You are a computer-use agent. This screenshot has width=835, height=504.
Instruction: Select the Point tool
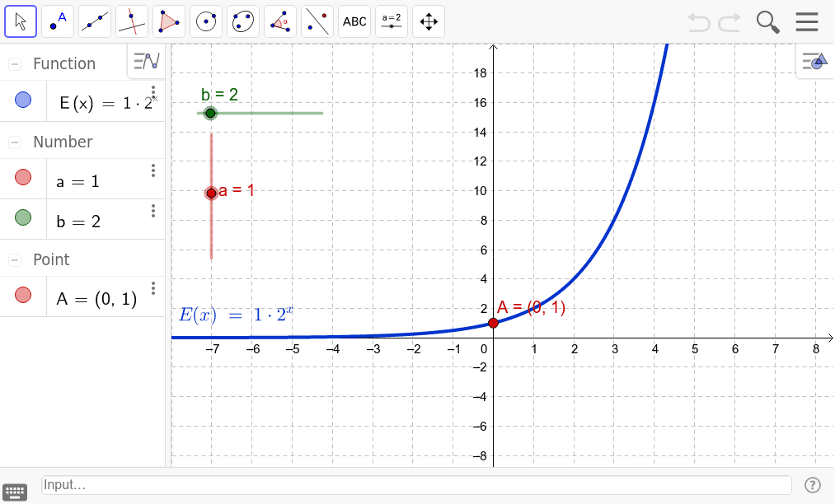[58, 21]
